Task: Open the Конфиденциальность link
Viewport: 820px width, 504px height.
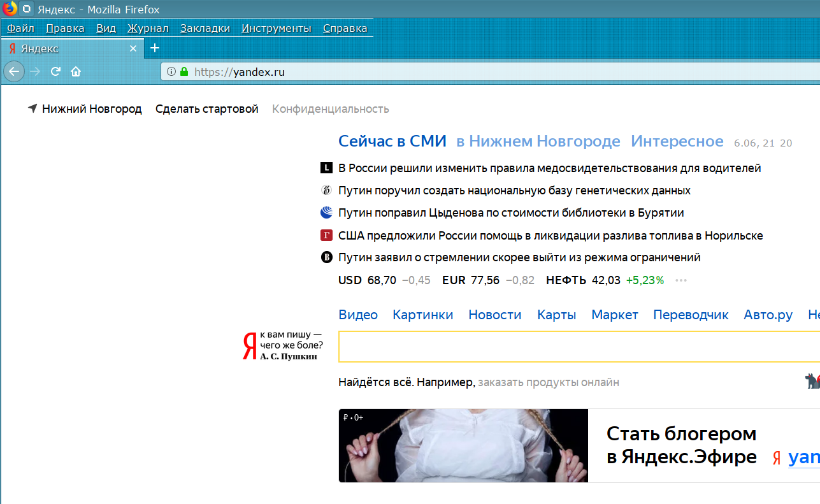Action: 331,109
